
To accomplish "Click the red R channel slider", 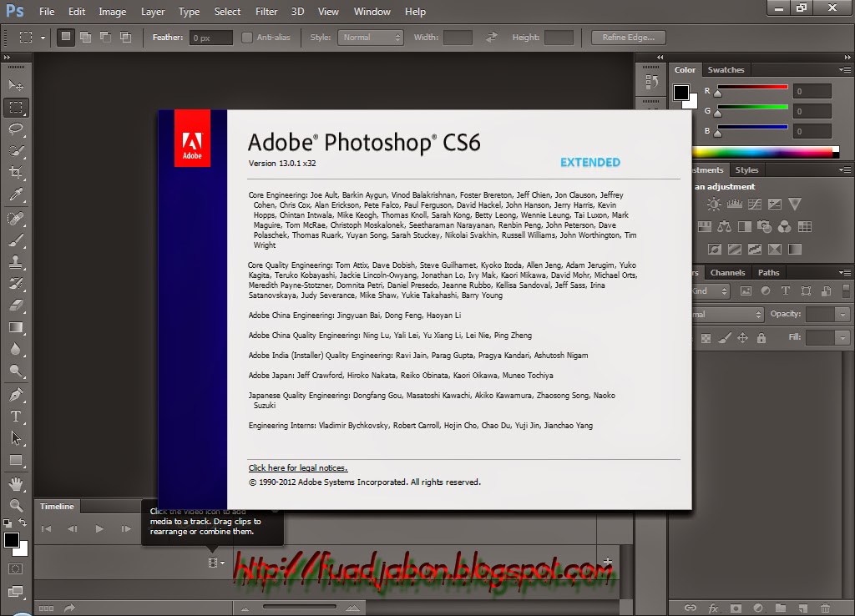I will [x=752, y=88].
